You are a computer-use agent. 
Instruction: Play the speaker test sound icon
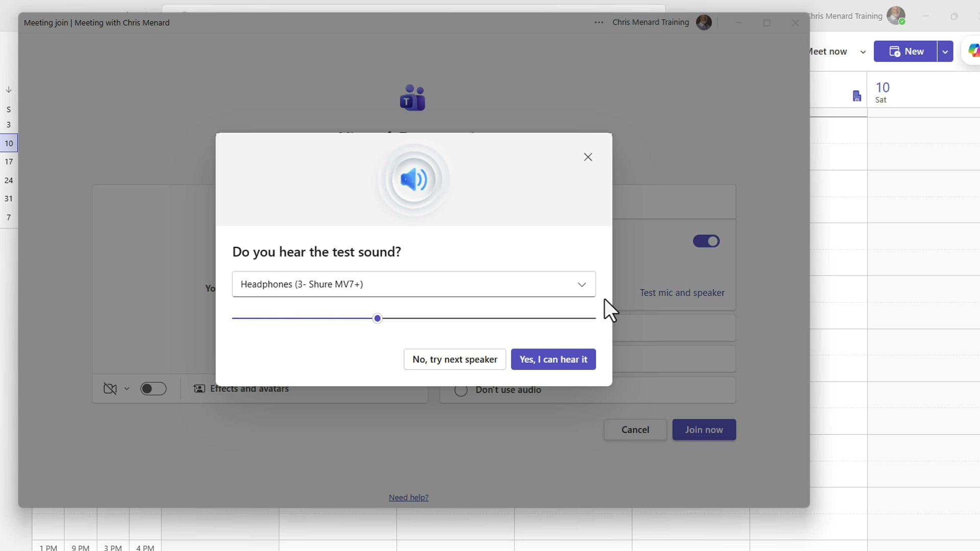click(413, 180)
